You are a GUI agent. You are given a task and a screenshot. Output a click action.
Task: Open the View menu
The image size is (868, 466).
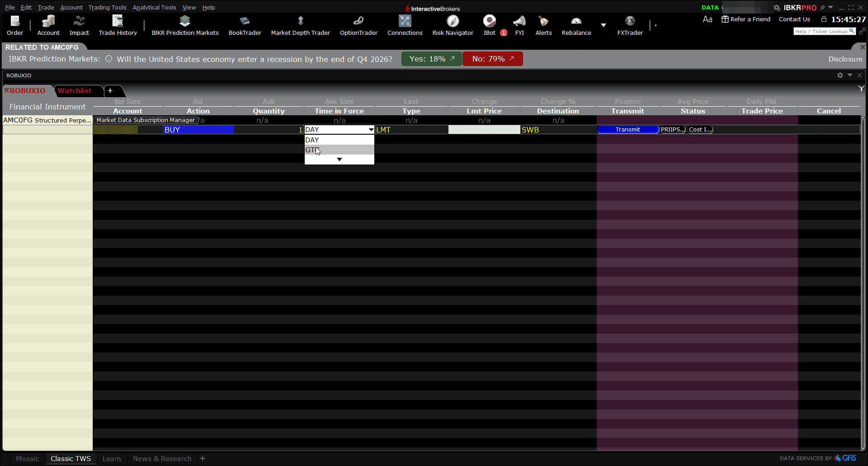coord(189,7)
